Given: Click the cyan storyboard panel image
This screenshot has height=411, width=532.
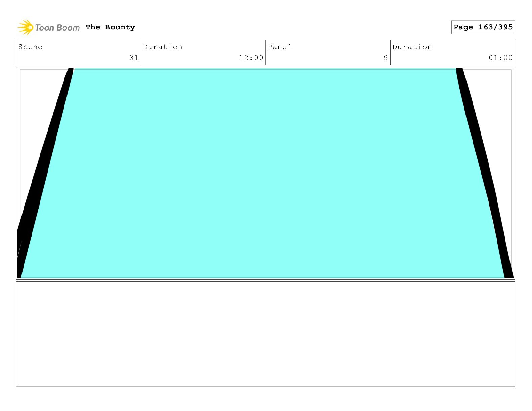Looking at the screenshot, I should [x=265, y=173].
